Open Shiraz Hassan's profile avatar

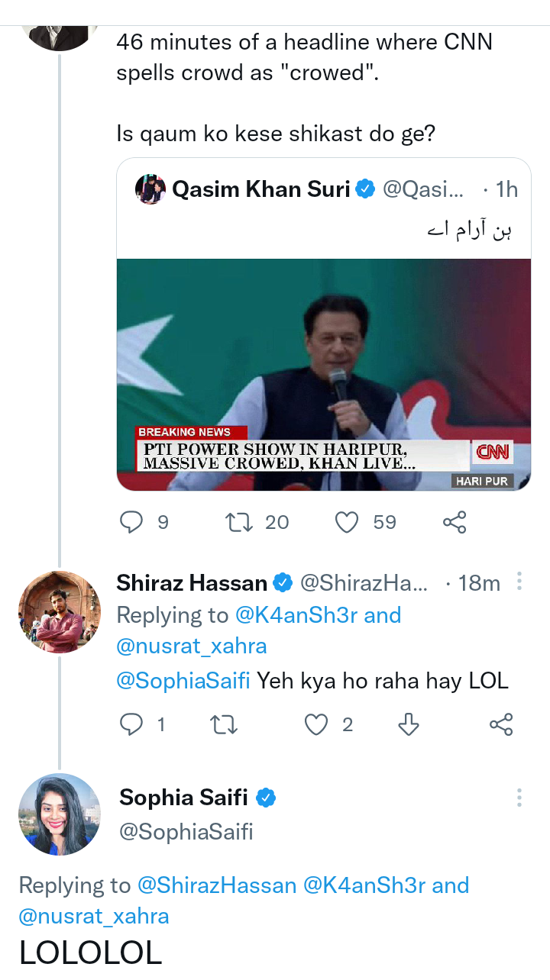click(x=59, y=612)
